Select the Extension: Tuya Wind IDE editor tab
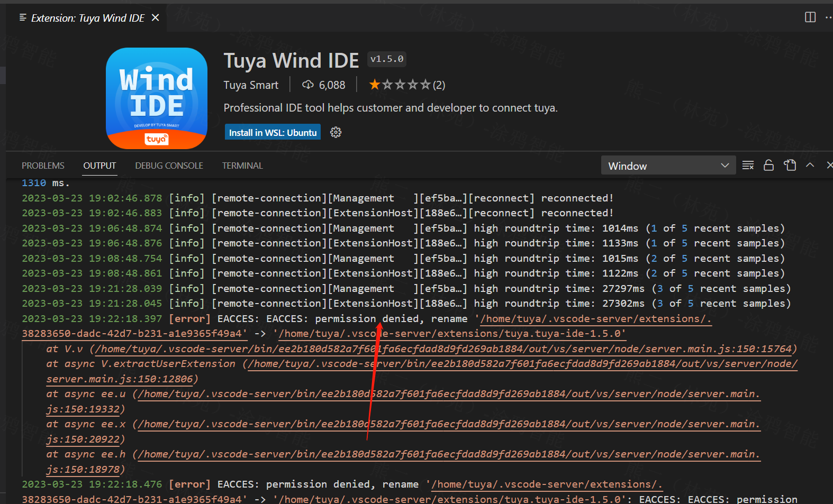833x504 pixels. click(x=88, y=18)
